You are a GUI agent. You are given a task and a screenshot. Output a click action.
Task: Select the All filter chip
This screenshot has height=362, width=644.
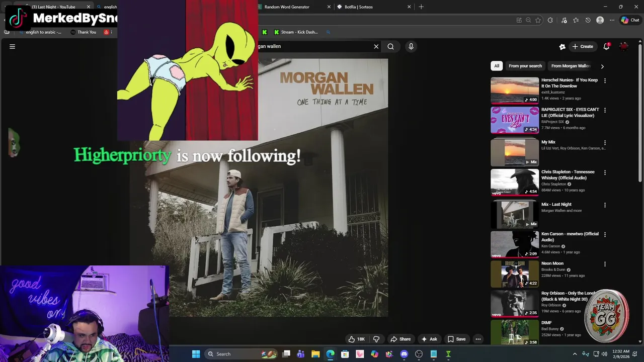497,66
